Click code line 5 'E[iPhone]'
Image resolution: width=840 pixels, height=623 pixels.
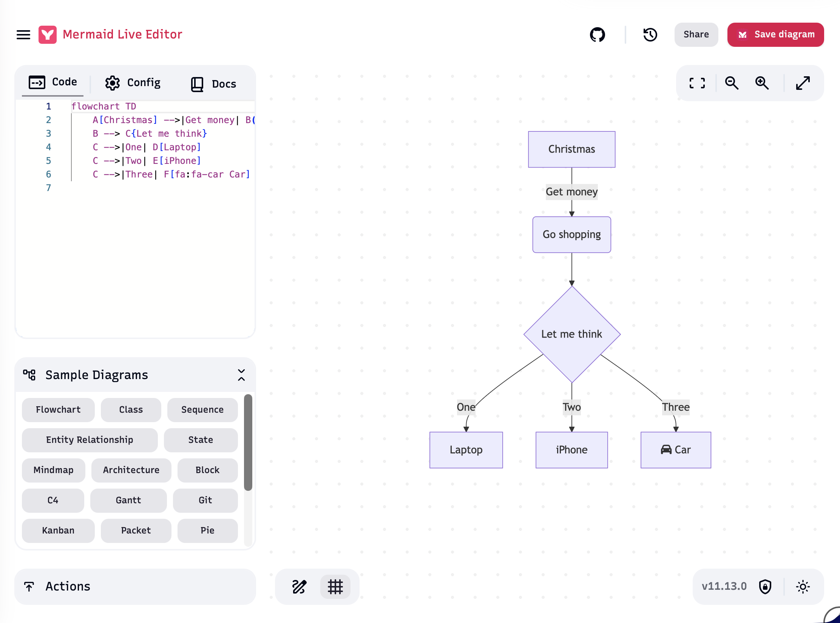click(176, 161)
